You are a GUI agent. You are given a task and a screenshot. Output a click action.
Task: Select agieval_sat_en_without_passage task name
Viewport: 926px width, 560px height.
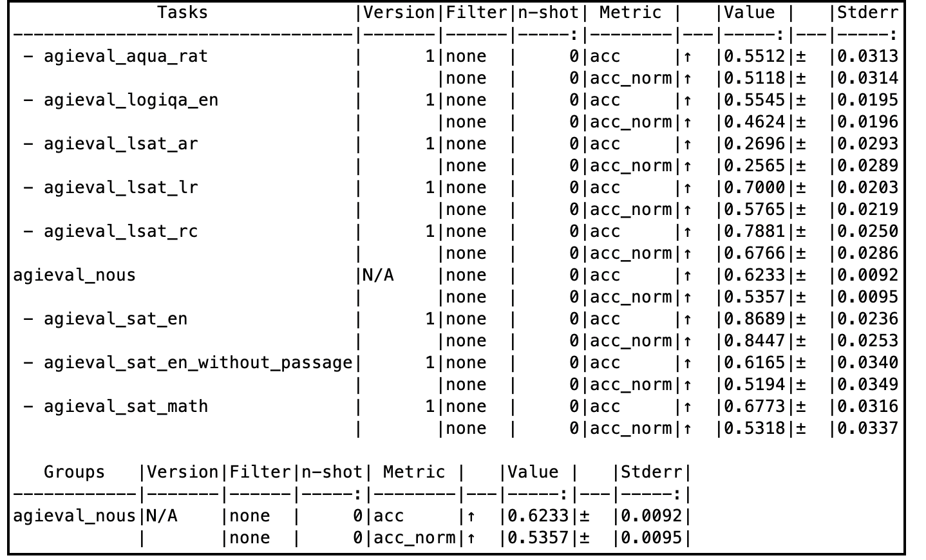coord(198,363)
